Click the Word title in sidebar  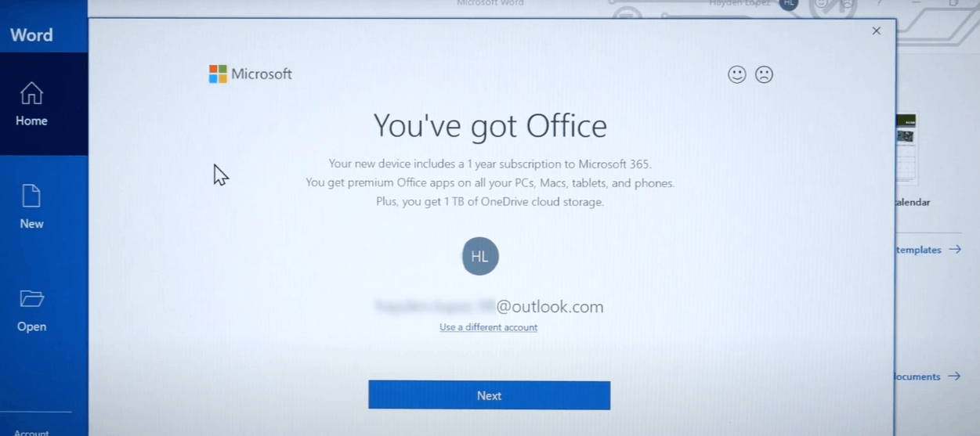tap(31, 34)
